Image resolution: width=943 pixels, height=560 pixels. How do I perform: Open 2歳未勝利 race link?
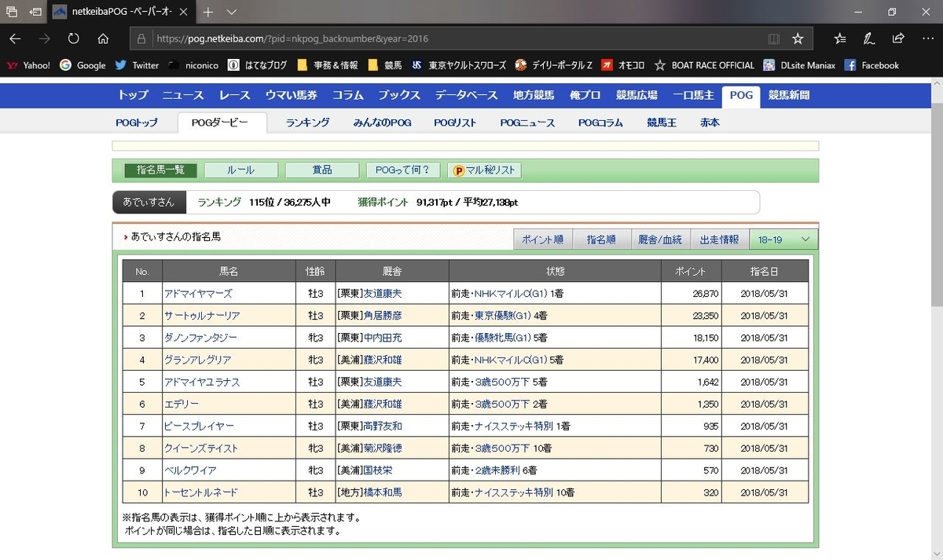(497, 470)
